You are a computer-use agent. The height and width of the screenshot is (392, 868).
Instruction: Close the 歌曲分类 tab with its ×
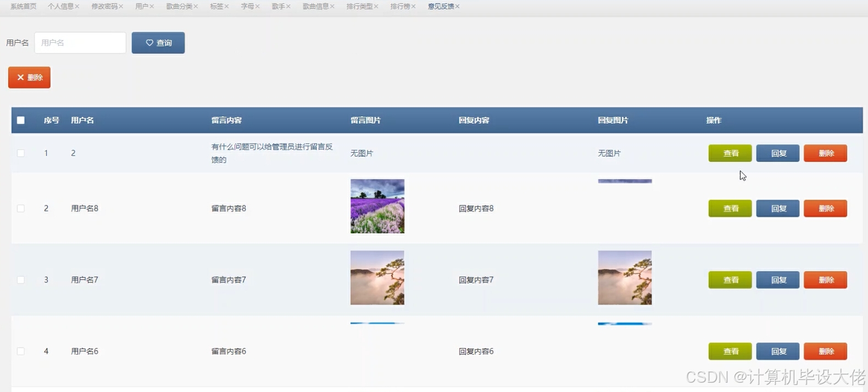tap(196, 7)
